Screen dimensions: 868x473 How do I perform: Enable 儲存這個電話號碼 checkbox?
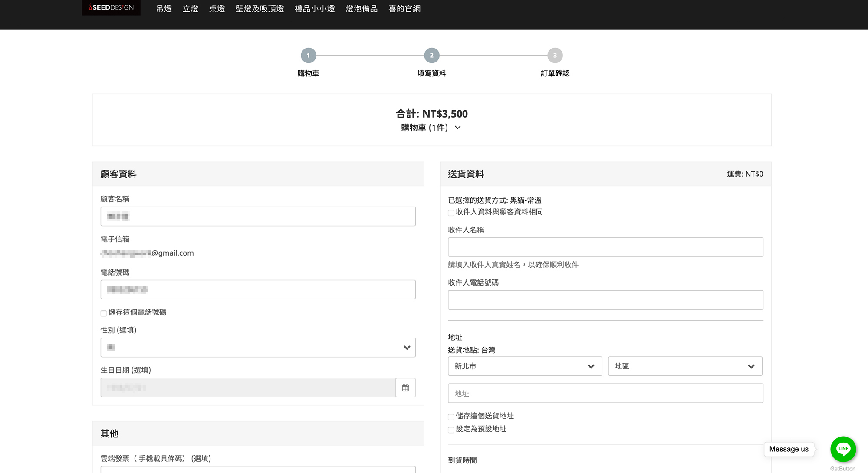click(104, 313)
